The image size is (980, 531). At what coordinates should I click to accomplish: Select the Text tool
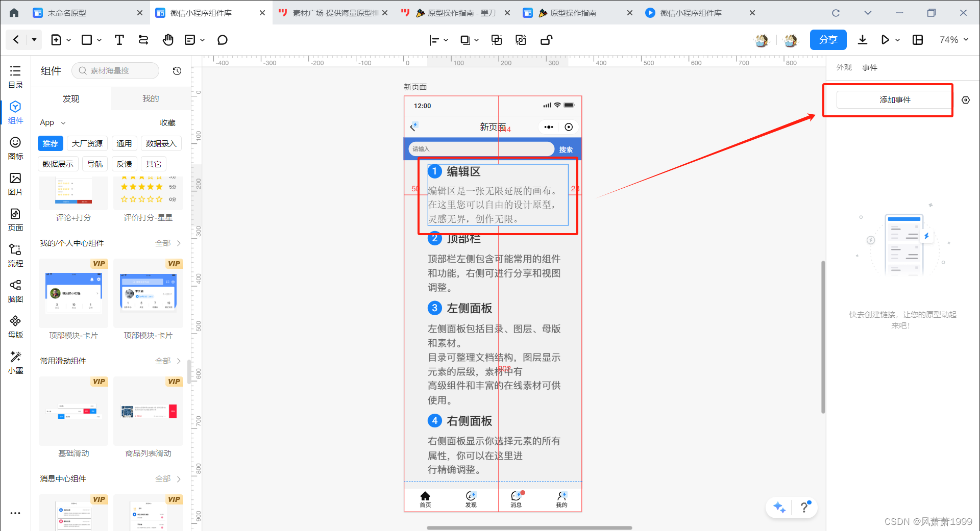tap(119, 40)
